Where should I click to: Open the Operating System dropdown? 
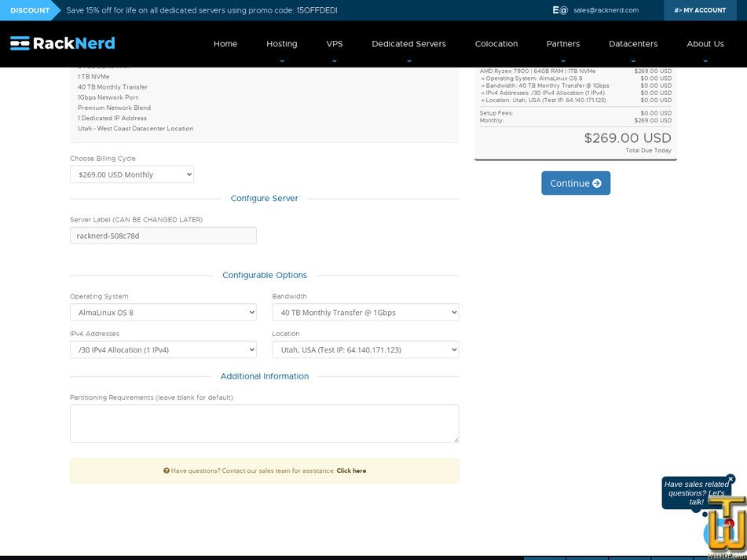click(x=163, y=312)
